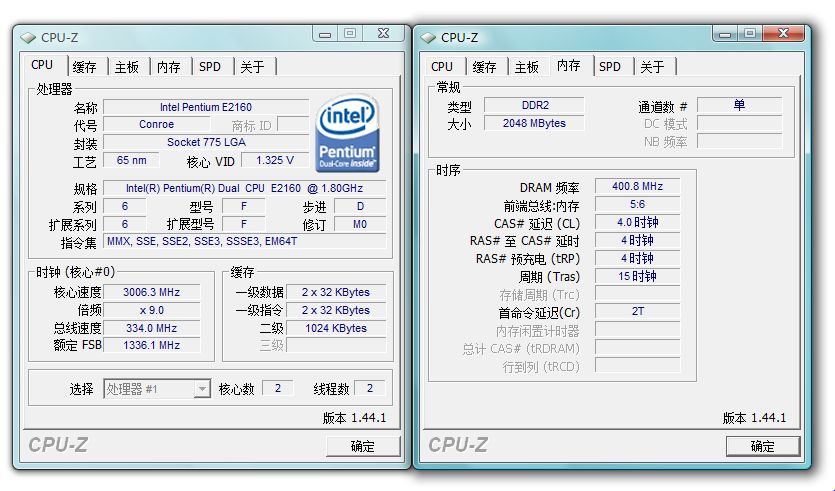Click the memory type value DDR2
Image resolution: width=835 pixels, height=491 pixels.
pyautogui.click(x=534, y=105)
